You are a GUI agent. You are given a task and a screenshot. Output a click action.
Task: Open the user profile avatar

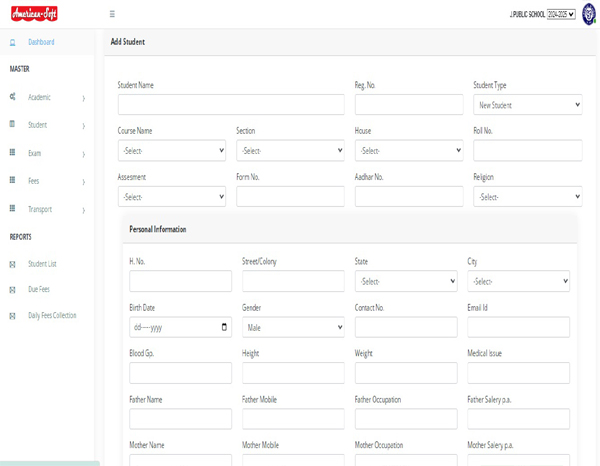pos(589,14)
